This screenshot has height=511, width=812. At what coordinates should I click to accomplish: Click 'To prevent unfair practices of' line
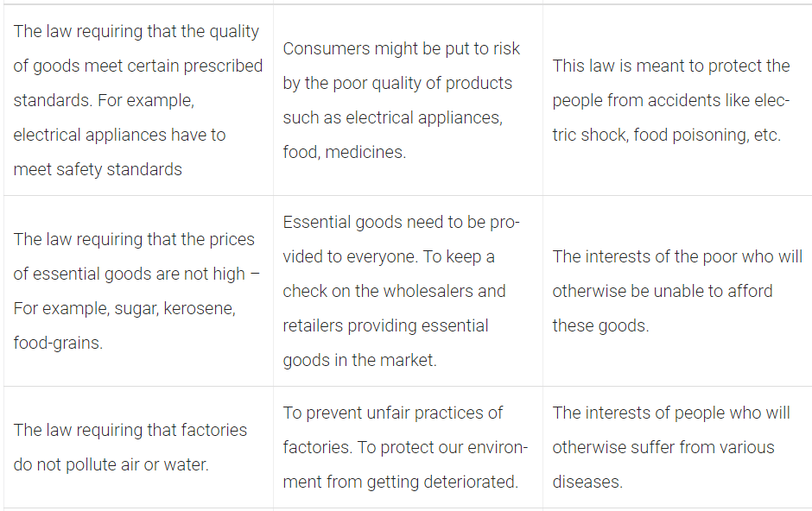[392, 413]
